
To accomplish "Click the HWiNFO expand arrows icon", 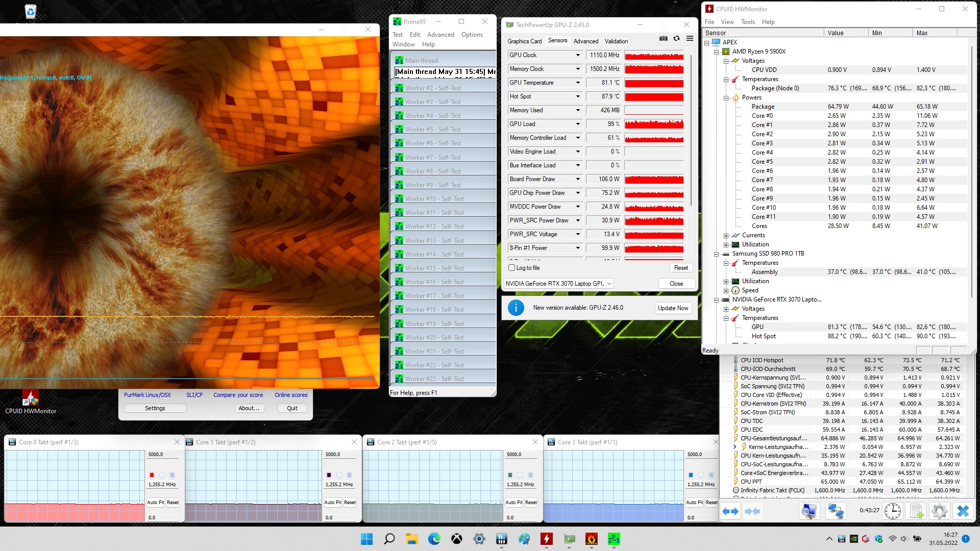I will [730, 511].
